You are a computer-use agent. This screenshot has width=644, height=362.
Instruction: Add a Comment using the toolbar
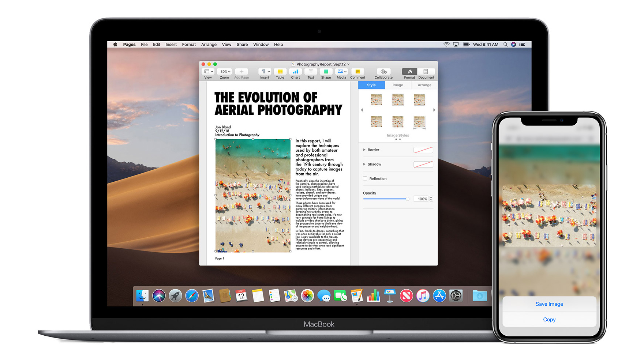click(357, 72)
